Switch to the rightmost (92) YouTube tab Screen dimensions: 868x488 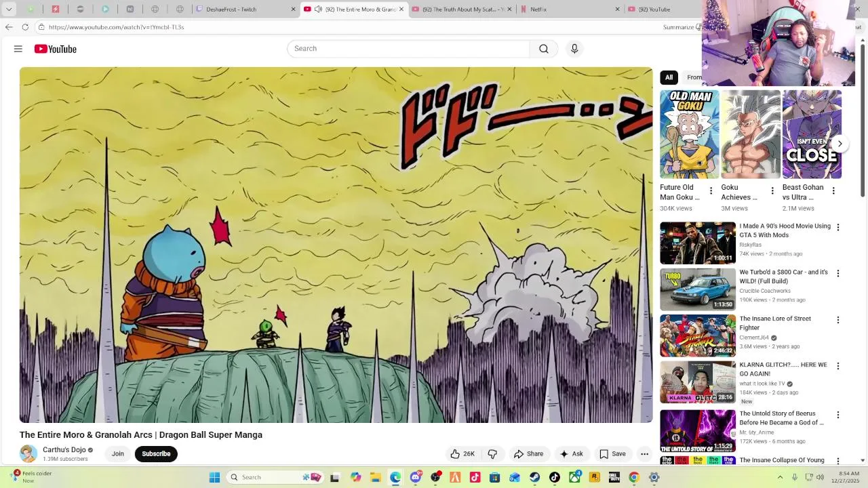663,9
